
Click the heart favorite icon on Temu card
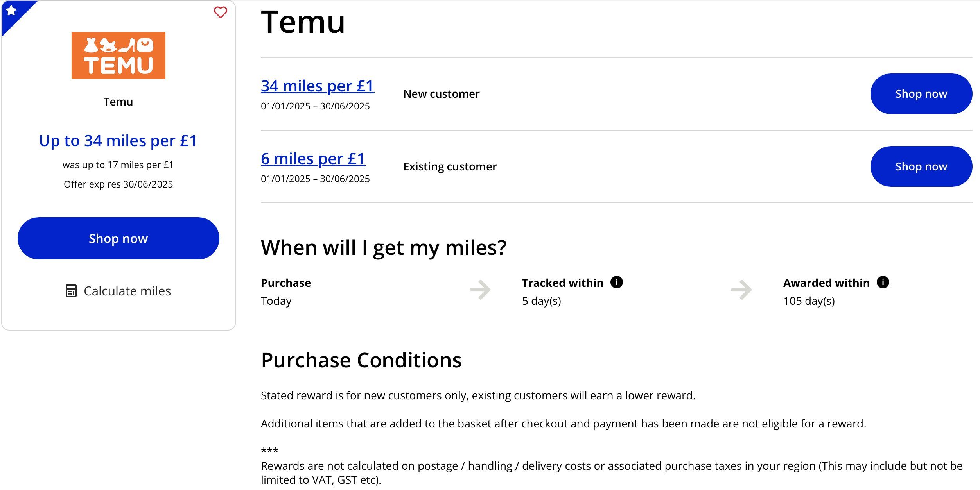pos(220,12)
